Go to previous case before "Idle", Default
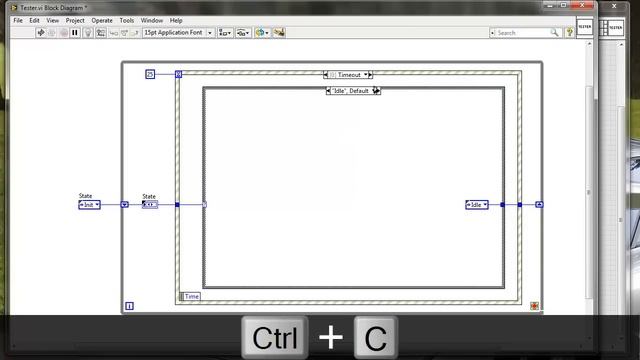Image resolution: width=640 pixels, height=360 pixels. (x=329, y=91)
